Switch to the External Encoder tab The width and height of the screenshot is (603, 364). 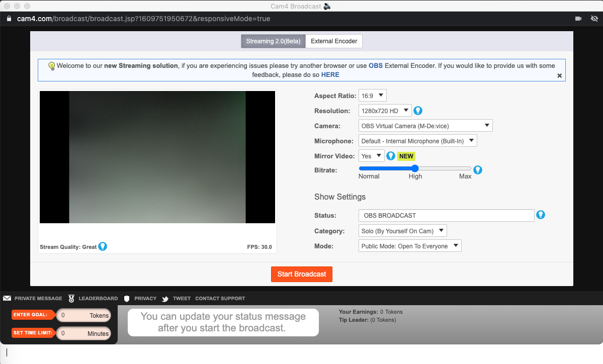pyautogui.click(x=334, y=41)
